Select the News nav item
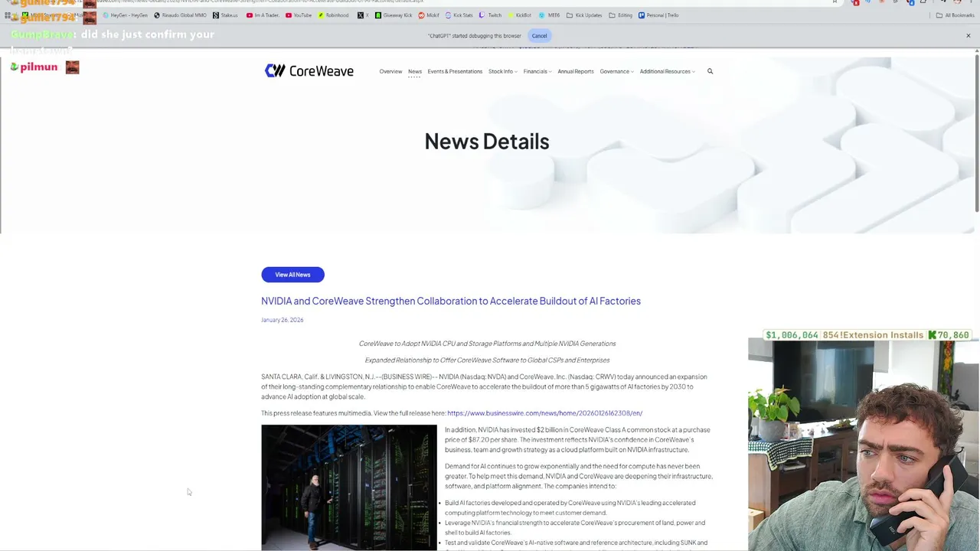Screen dimensions: 980x551 (415, 71)
